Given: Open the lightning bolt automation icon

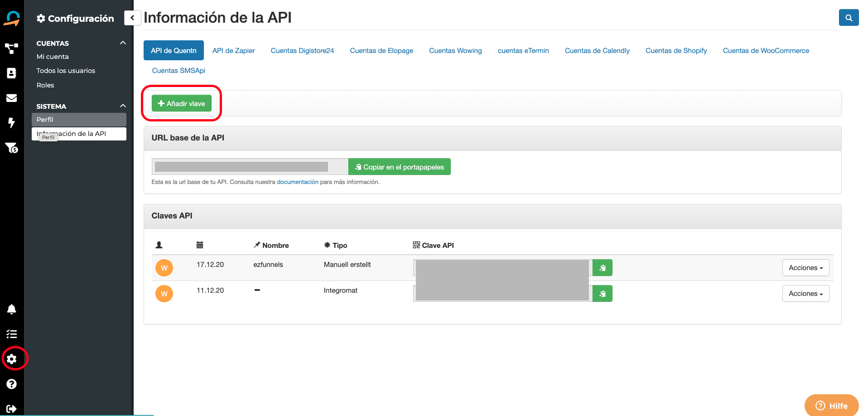Looking at the screenshot, I should coord(12,123).
